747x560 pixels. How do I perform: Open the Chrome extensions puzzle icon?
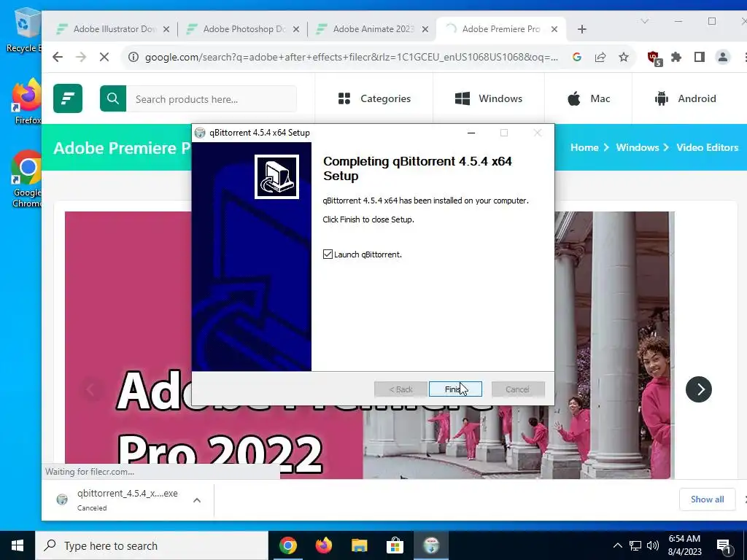click(676, 57)
